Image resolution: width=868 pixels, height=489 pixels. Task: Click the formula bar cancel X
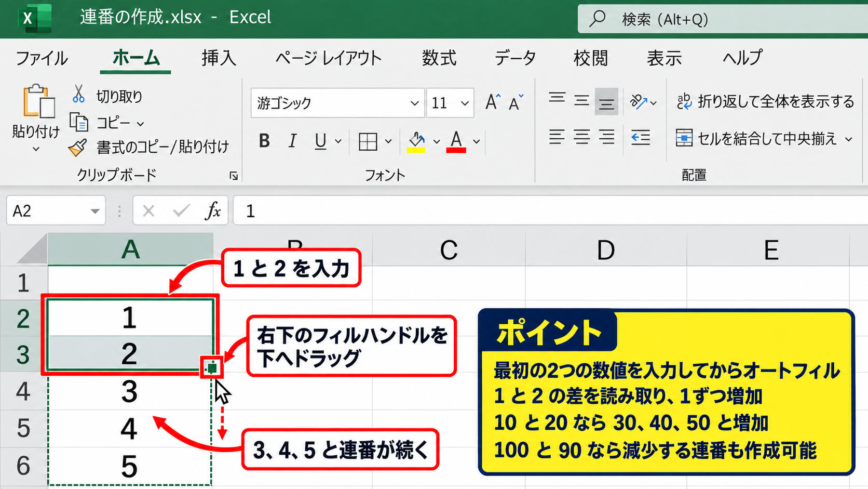(x=148, y=211)
